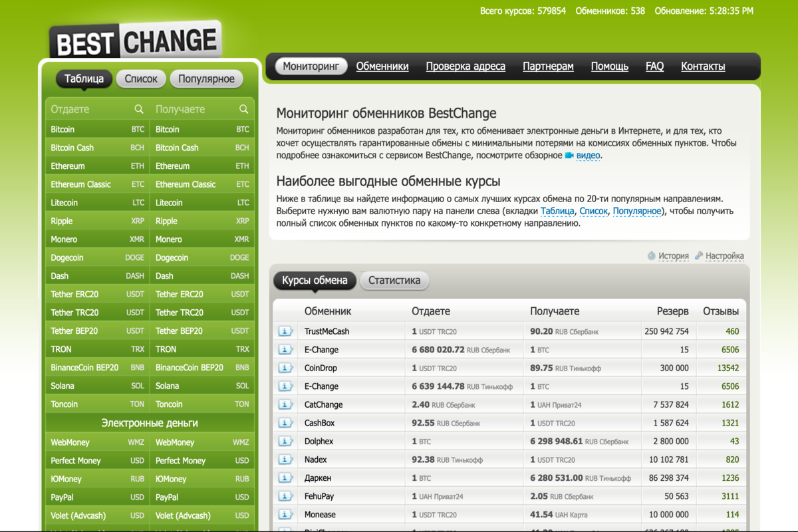The width and height of the screenshot is (798, 532).
Task: Open the Обменники menu item
Action: point(382,66)
